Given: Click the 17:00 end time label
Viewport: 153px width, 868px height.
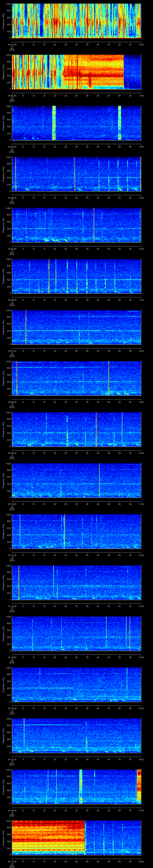Looking at the screenshot, I should point(141,811).
